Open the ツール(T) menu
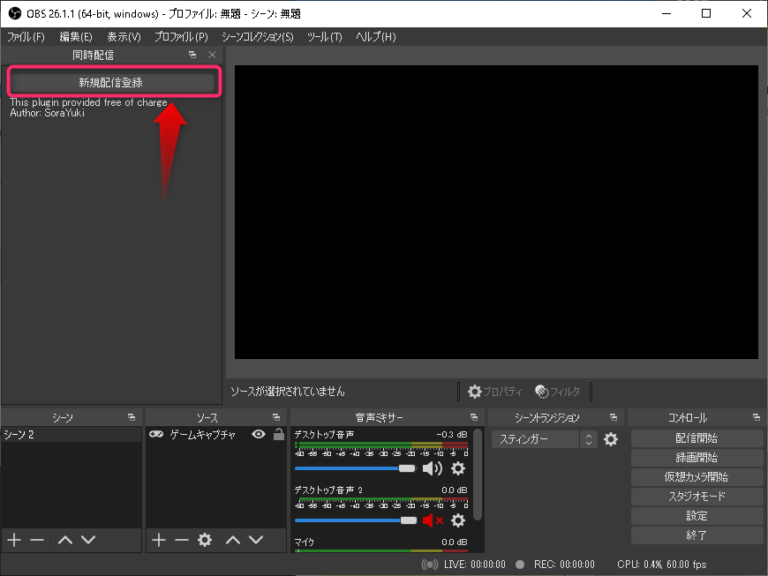Screen dimensions: 768x576 point(324,37)
